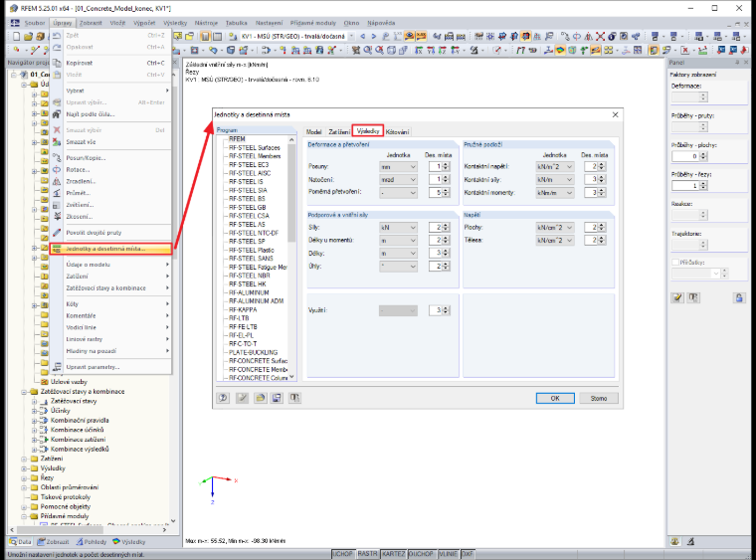Cancel dialog with Storno button
Image resolution: width=756 pixels, height=560 pixels.
(x=599, y=398)
